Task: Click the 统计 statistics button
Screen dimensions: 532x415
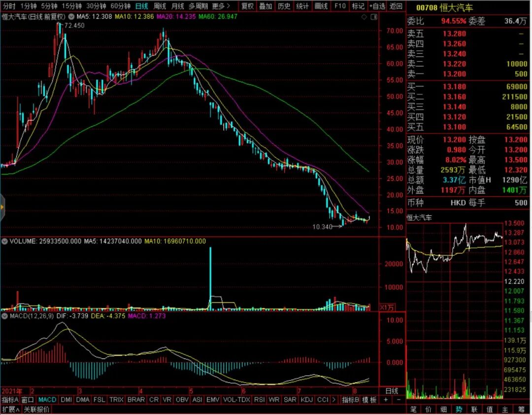Action: point(302,6)
